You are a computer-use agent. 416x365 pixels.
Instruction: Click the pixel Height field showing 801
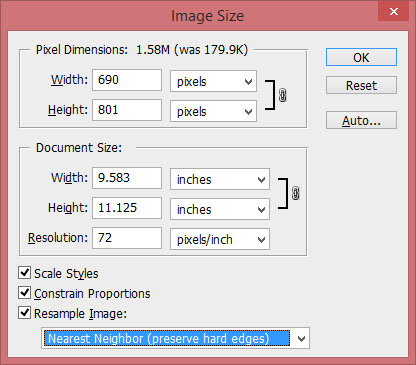click(x=127, y=110)
